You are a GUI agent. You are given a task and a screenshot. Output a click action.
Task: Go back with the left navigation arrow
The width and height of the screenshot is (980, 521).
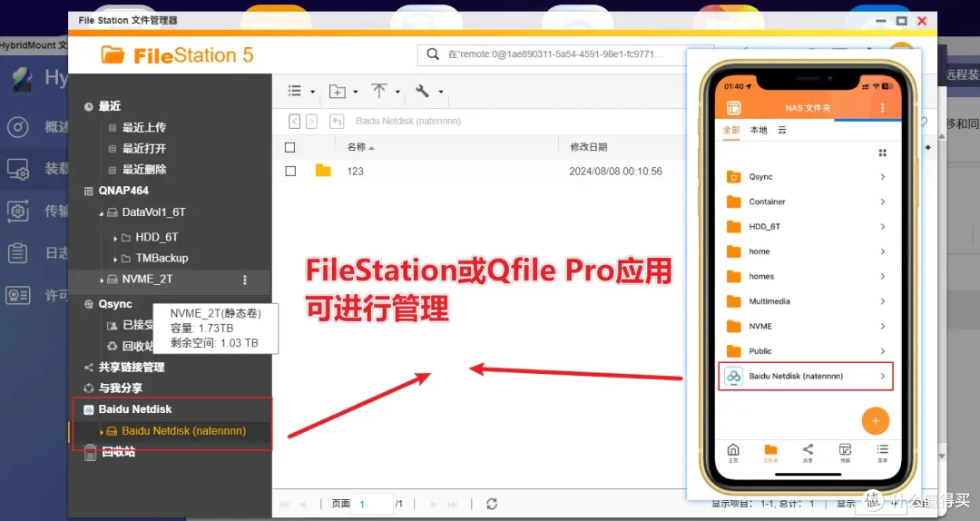click(x=294, y=122)
